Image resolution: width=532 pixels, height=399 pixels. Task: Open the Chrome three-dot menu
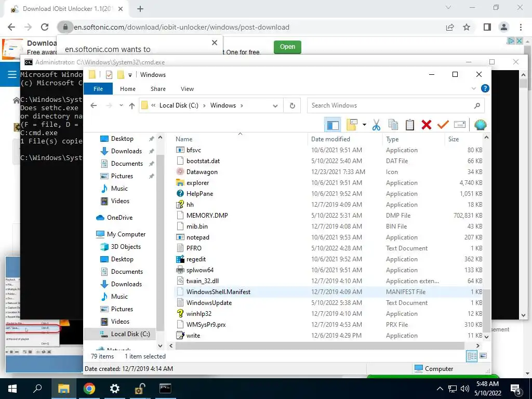tap(521, 27)
